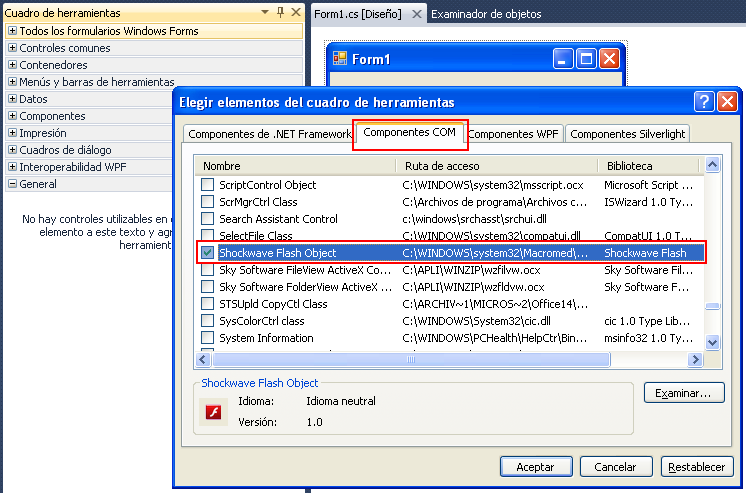Image resolution: width=746 pixels, height=493 pixels.
Task: Click the msinfo32 1.0 library cell
Action: (648, 338)
